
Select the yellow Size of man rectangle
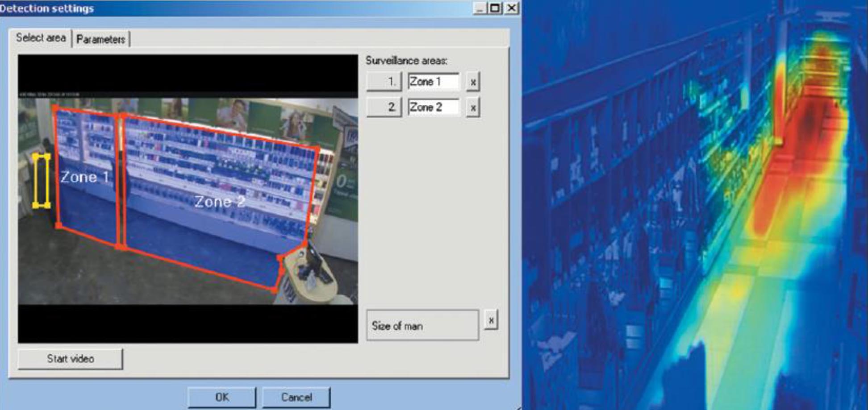pyautogui.click(x=42, y=181)
